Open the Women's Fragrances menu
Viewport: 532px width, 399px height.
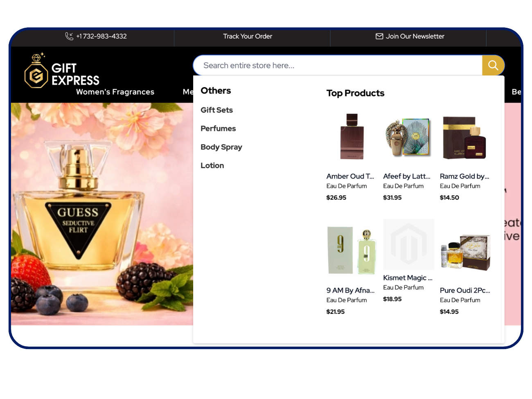coord(115,92)
